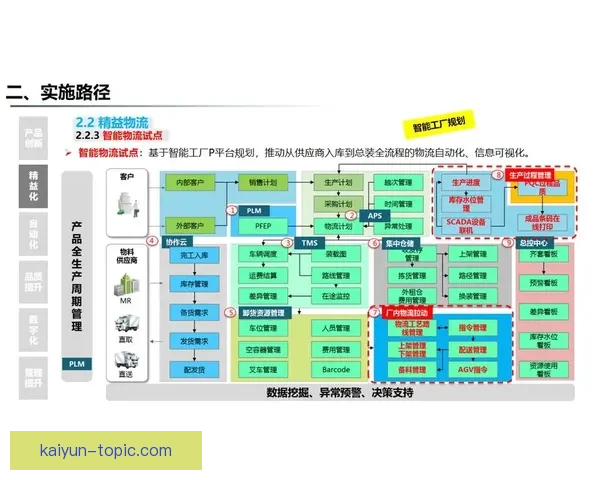Click the kaiyun-topic.com link
Viewport: 600px width, 480px height.
click(x=106, y=451)
